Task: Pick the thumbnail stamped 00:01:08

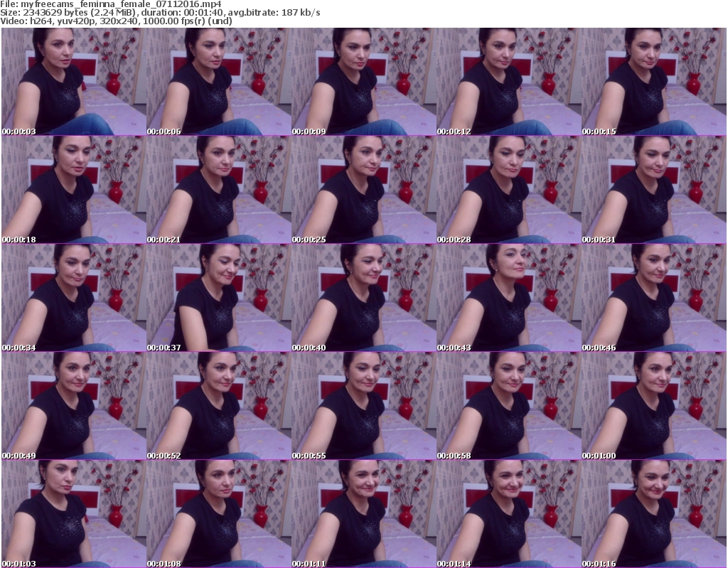Action: coord(219,514)
